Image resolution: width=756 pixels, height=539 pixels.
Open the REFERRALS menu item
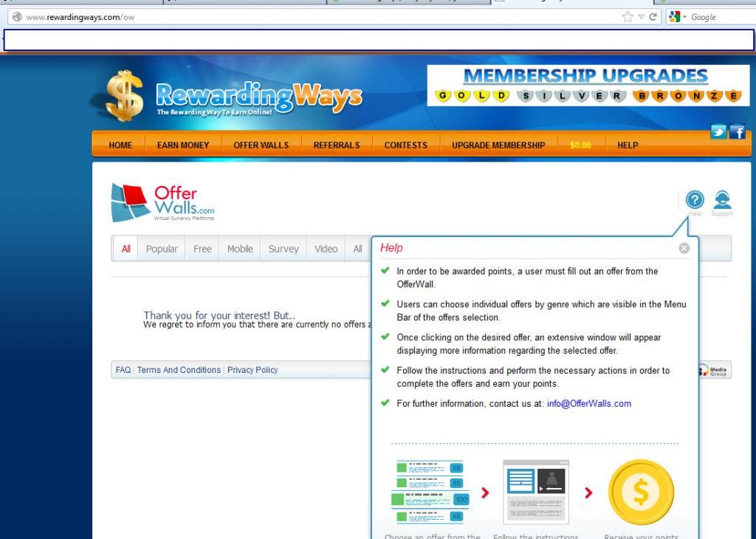click(337, 145)
